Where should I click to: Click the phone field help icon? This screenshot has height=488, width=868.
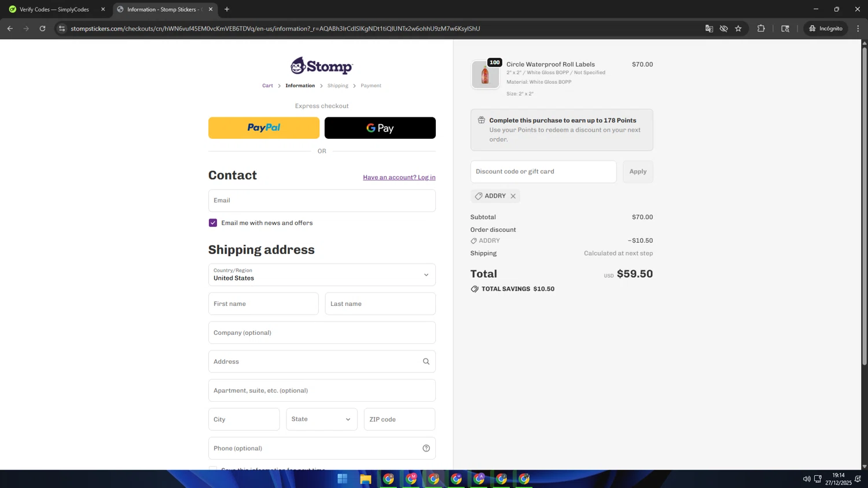[x=426, y=448]
